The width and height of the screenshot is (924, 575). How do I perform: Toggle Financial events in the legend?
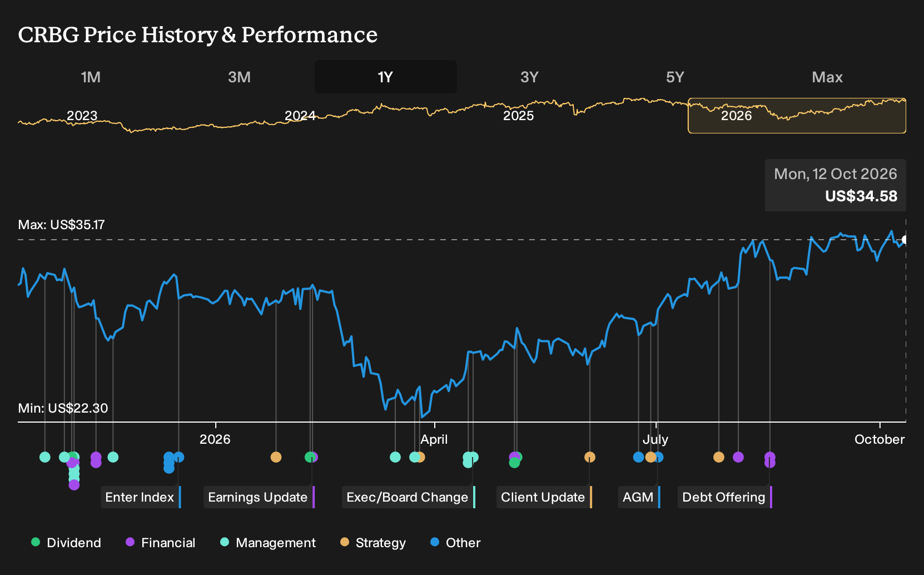coord(160,543)
